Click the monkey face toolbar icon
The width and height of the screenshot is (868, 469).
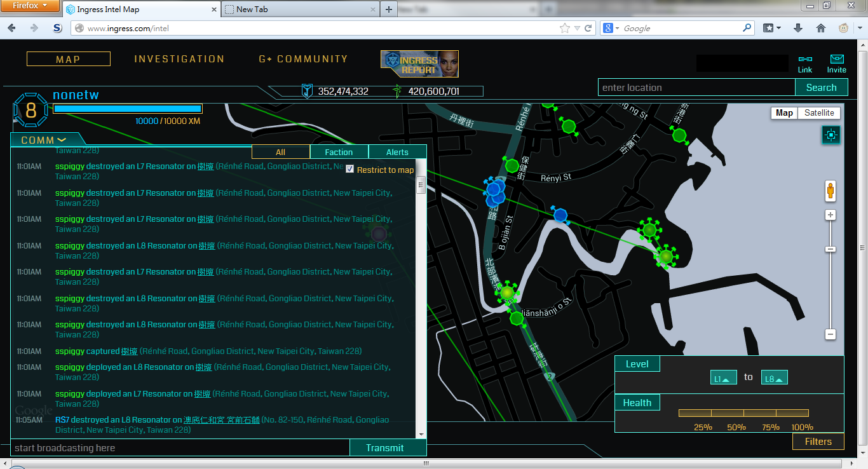(x=844, y=28)
